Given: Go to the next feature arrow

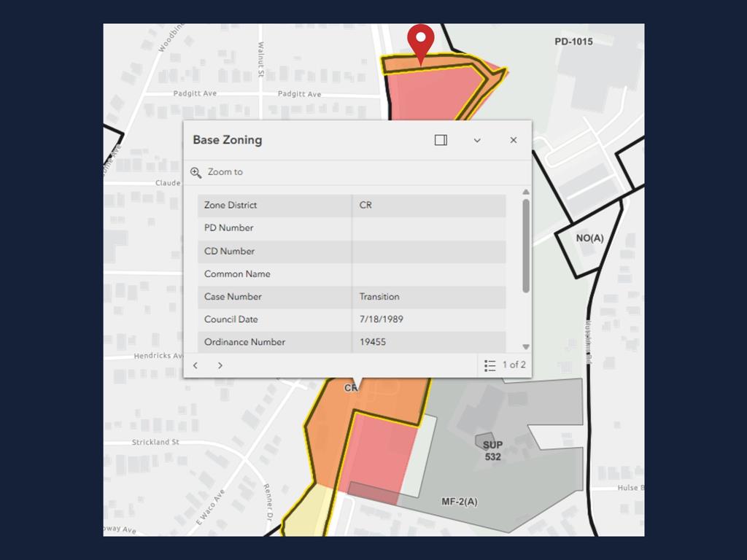Looking at the screenshot, I should (220, 365).
